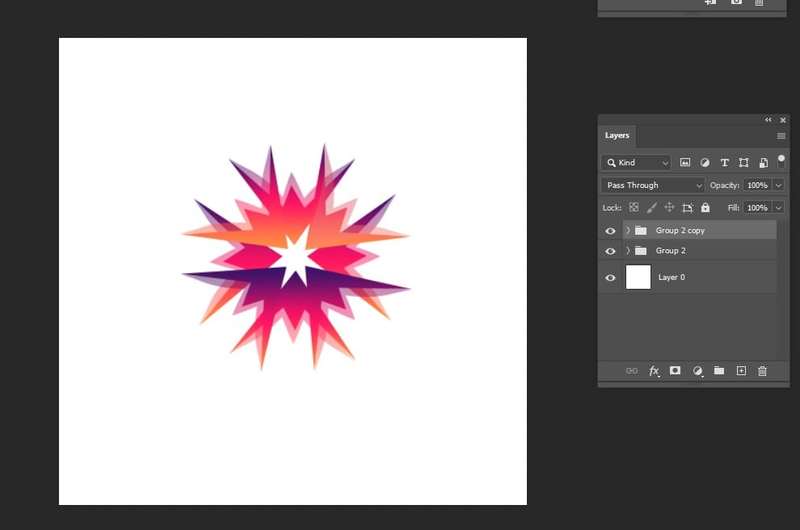Click the Fill label
800x530 pixels.
pos(733,208)
